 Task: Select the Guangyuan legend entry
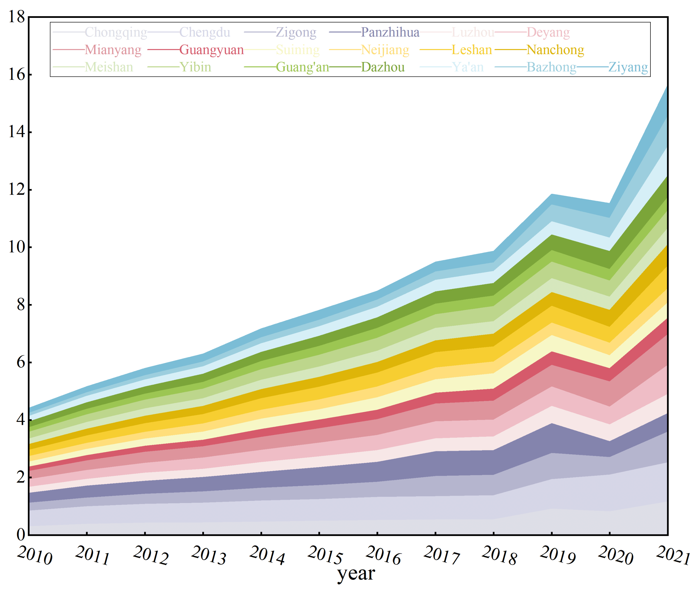pyautogui.click(x=211, y=50)
